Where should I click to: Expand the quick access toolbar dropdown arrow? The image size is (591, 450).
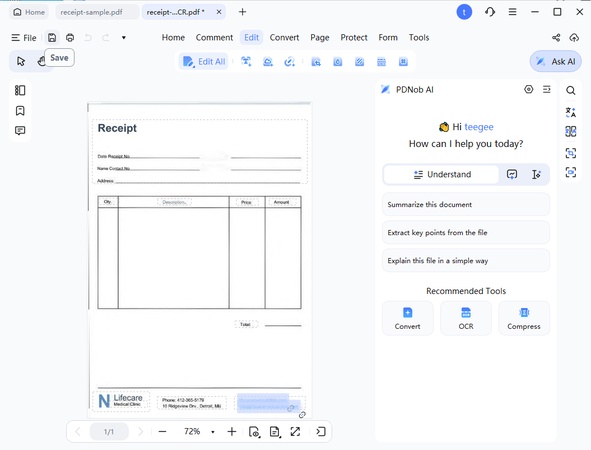[x=124, y=38]
